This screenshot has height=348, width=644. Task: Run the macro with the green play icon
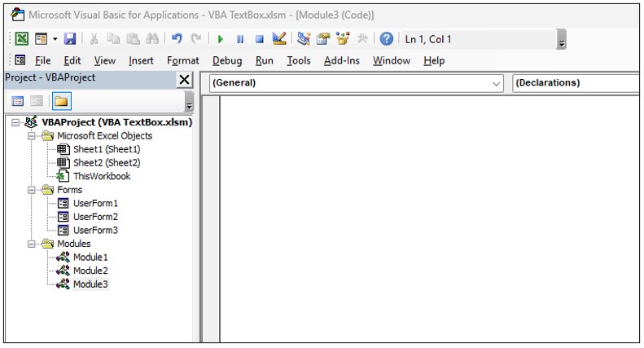coord(220,39)
